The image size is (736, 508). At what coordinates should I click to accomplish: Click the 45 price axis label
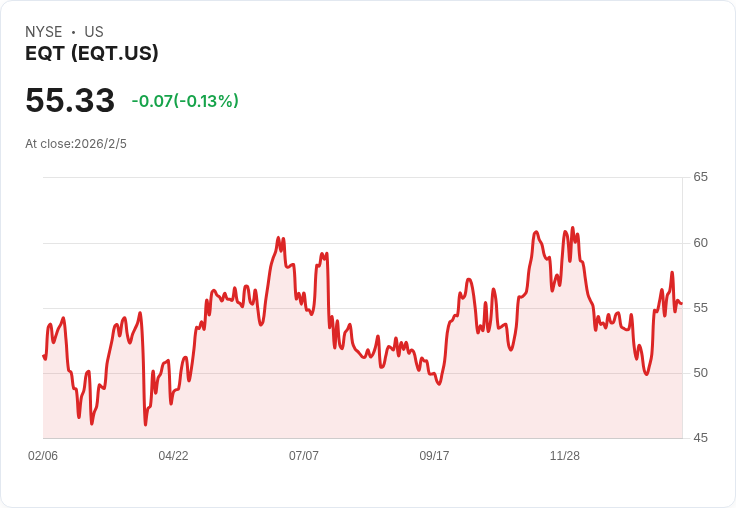[x=701, y=438]
